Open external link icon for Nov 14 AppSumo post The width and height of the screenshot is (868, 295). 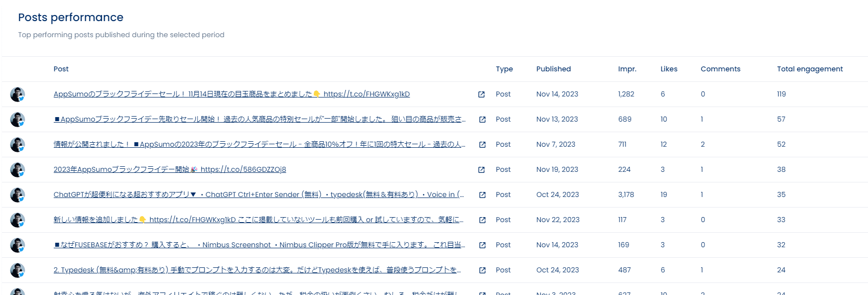coord(481,94)
